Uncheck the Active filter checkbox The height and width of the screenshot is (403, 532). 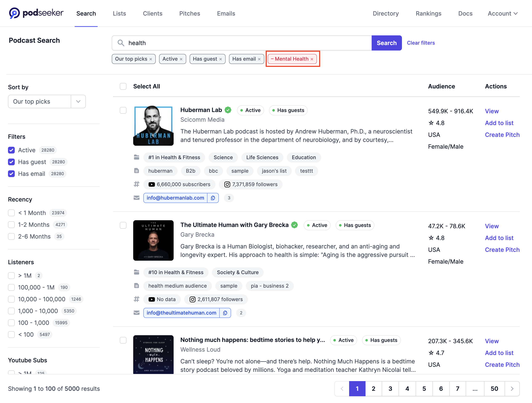point(11,150)
